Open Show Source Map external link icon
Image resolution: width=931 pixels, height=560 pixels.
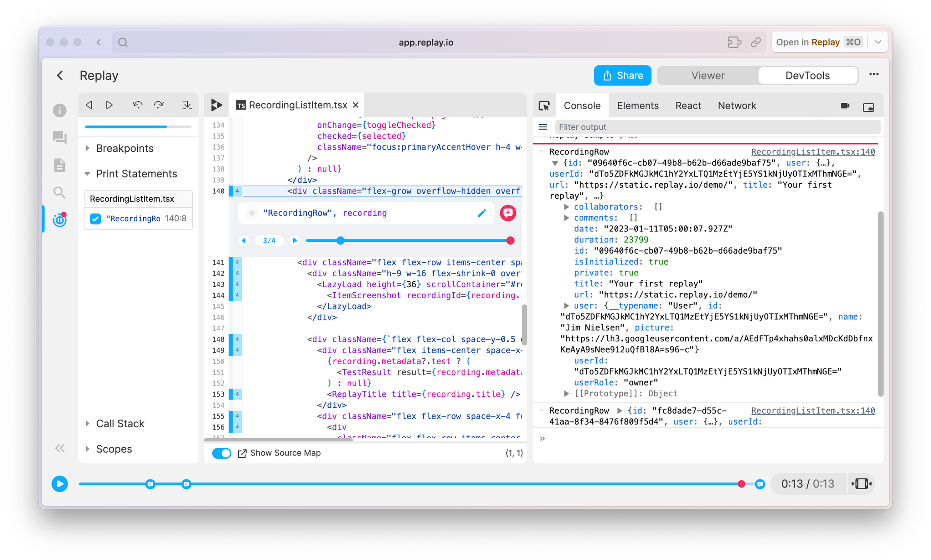pyautogui.click(x=242, y=453)
